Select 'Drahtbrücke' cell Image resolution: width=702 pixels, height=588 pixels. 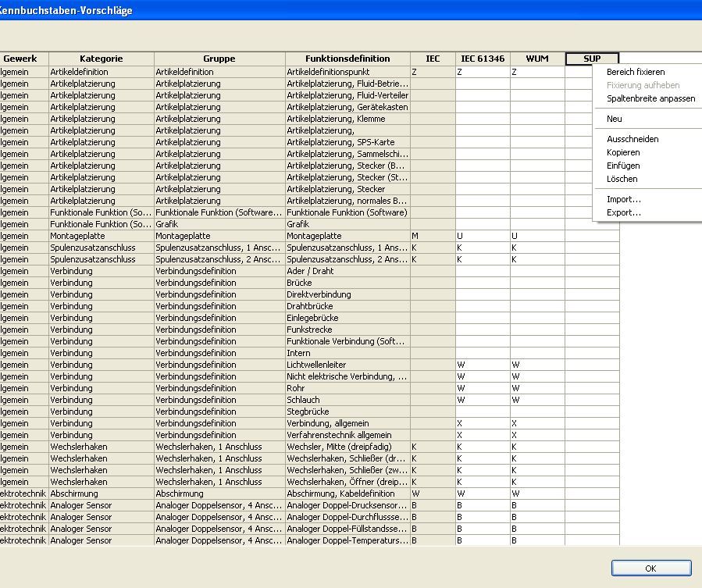coord(347,306)
